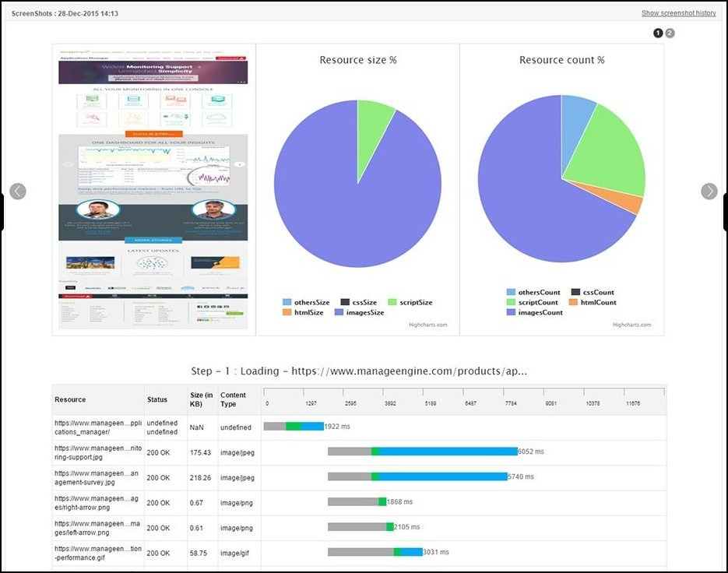The height and width of the screenshot is (573, 728).
Task: Toggle htmlSize legend item
Action: pos(303,312)
